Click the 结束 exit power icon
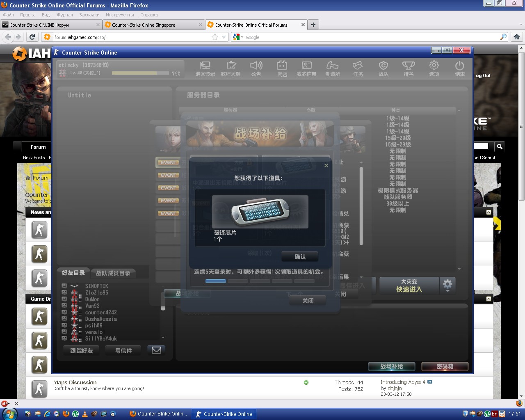525x420 pixels. (460, 68)
